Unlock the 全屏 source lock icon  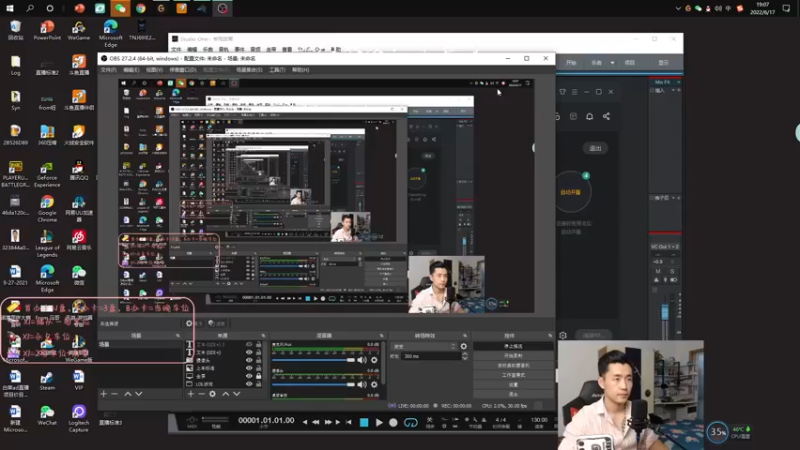258,376
